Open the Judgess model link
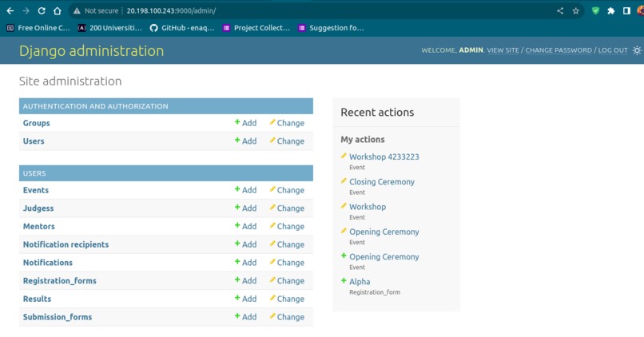 click(x=38, y=208)
